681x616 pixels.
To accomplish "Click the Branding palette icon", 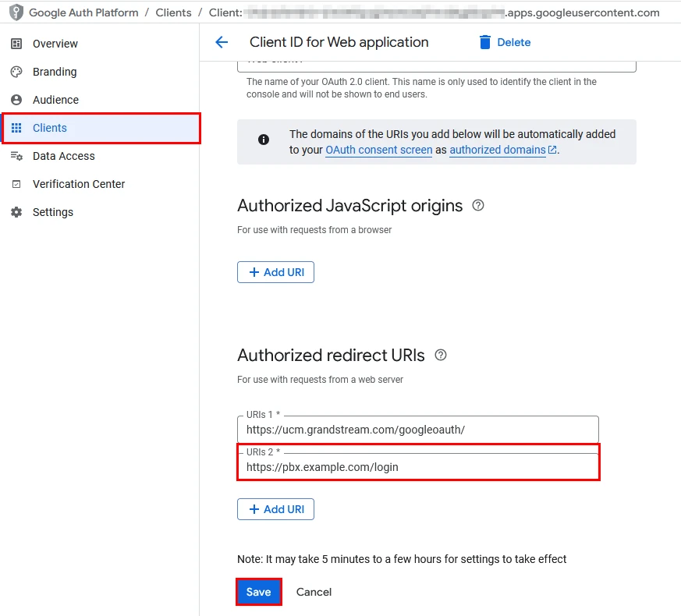I will pos(16,72).
